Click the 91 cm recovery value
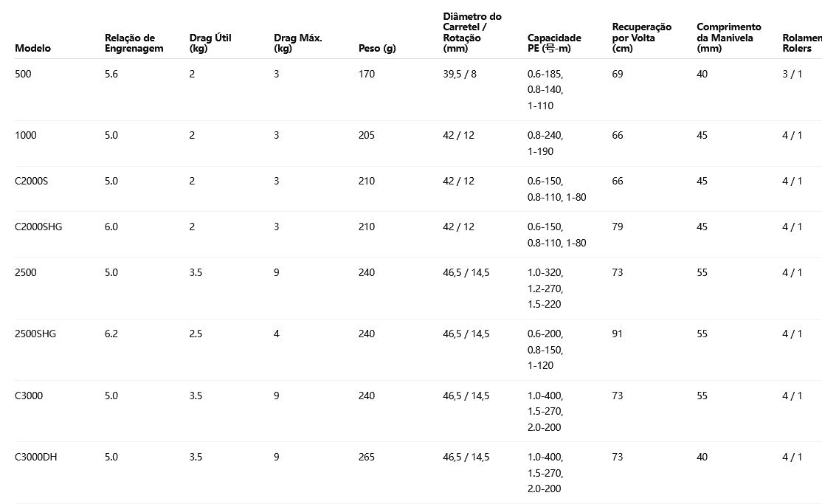This screenshot has height=504, width=822. tap(618, 334)
